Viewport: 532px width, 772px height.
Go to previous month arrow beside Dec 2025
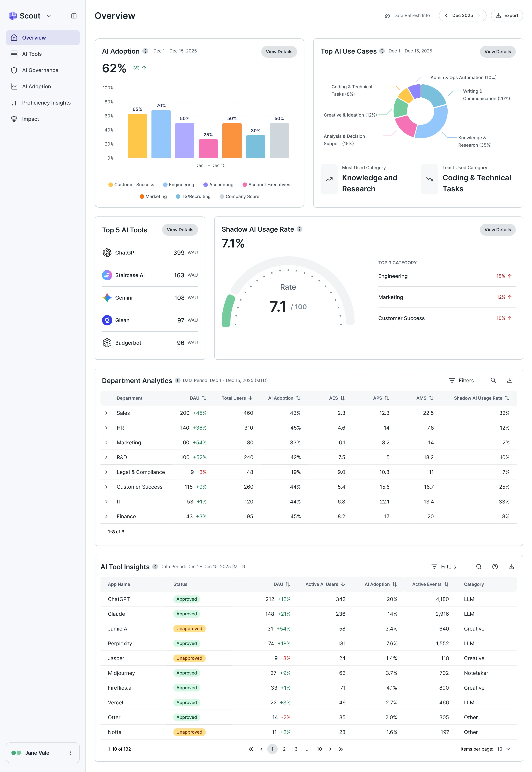click(446, 16)
